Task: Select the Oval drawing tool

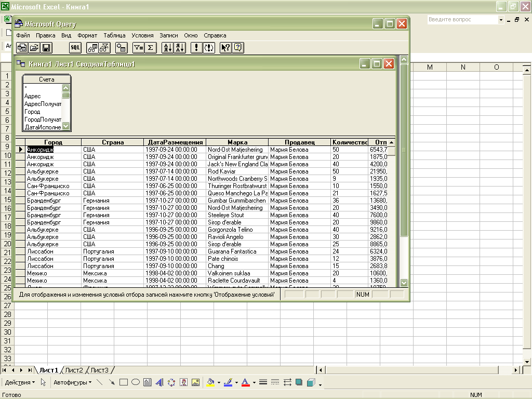Action: point(136,383)
